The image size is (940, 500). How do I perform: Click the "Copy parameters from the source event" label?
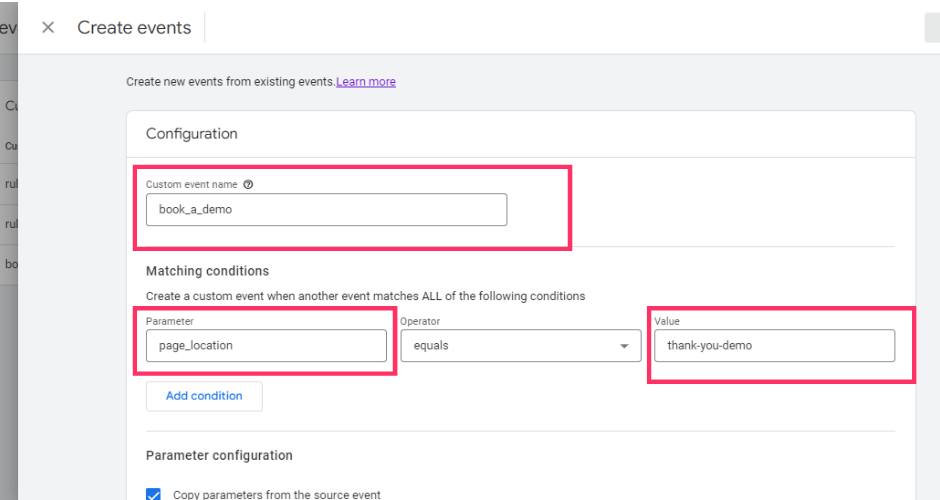[277, 494]
